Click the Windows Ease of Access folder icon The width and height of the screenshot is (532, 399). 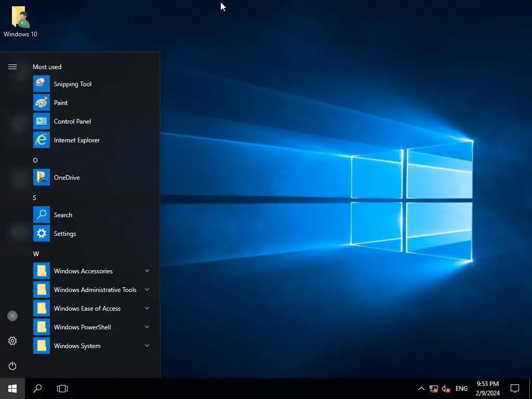point(42,308)
